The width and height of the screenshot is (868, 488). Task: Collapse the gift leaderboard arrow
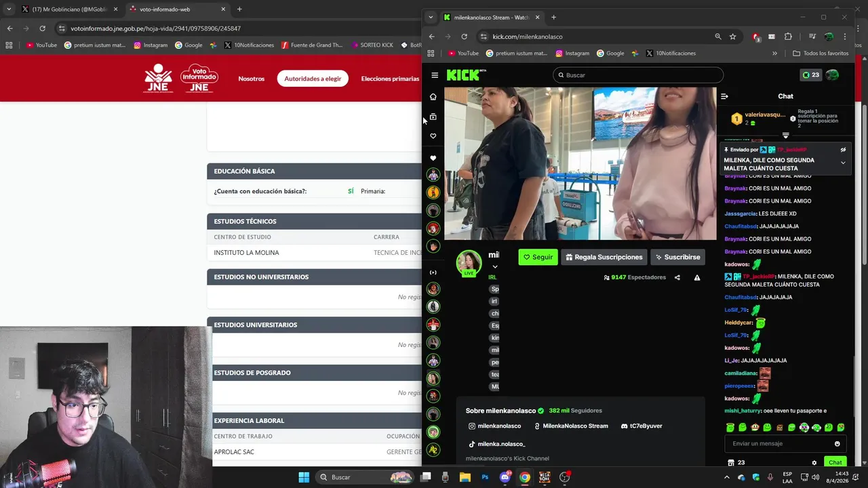[785, 136]
